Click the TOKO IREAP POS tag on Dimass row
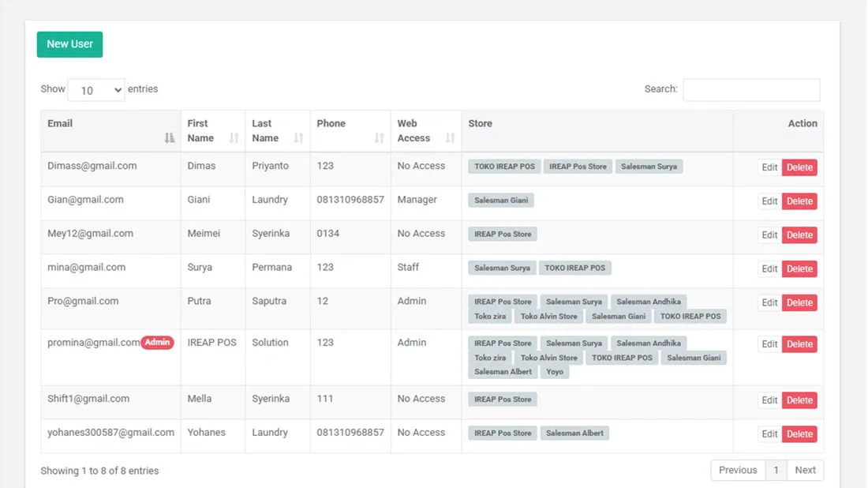Viewport: 868px width, 488px height. (x=503, y=166)
